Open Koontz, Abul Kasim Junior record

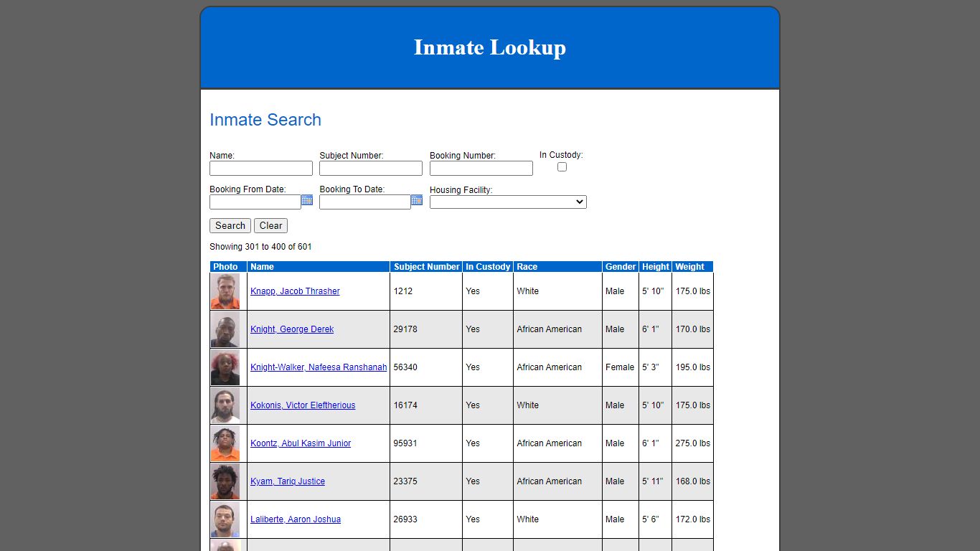click(x=300, y=443)
